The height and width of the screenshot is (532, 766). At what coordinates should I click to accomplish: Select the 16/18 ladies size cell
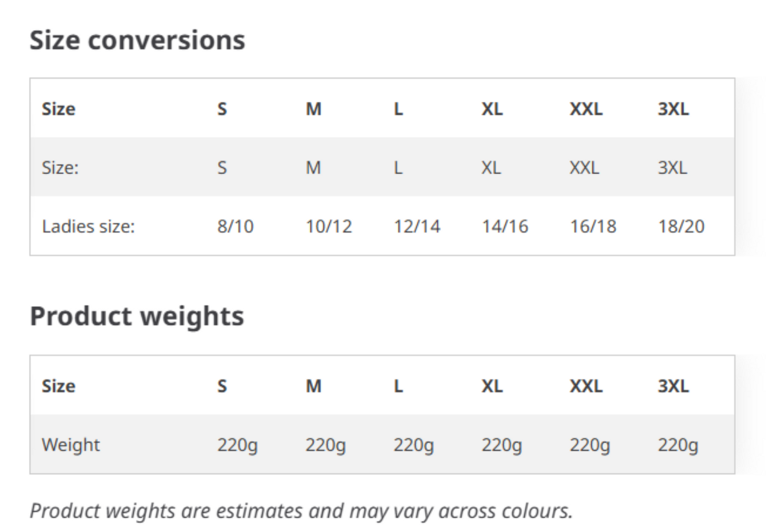pyautogui.click(x=593, y=227)
